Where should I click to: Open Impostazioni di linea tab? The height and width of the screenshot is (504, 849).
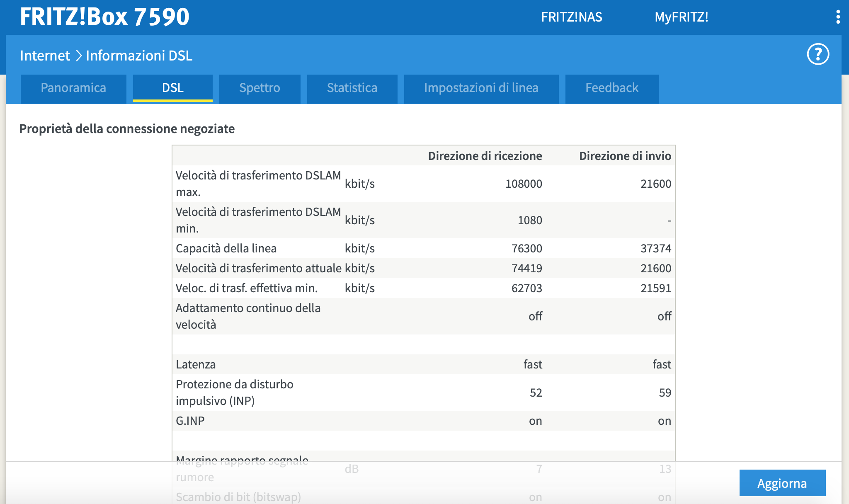[x=481, y=88]
